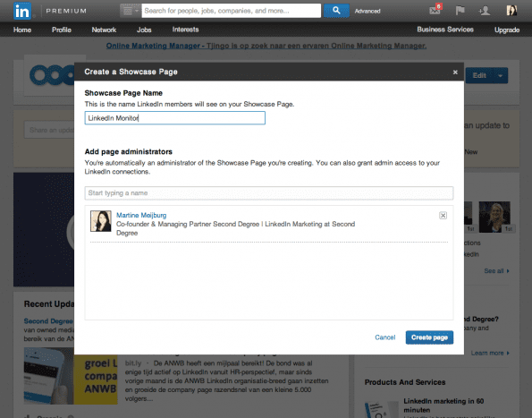Click the Edit button behind dialog

pos(479,75)
